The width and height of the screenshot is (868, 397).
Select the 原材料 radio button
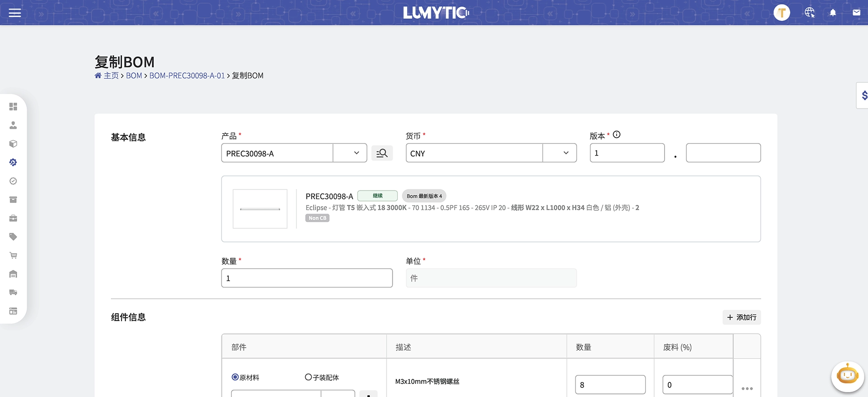tap(235, 377)
